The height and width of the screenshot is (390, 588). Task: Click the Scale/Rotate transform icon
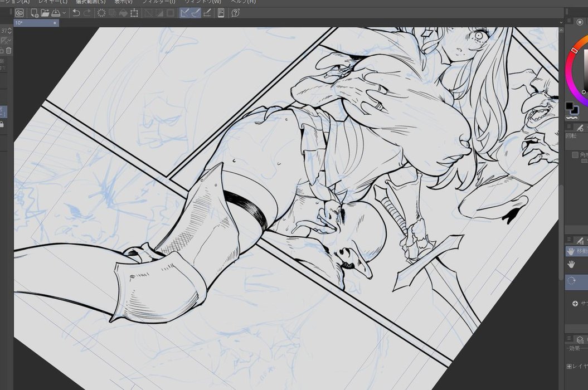[134, 13]
